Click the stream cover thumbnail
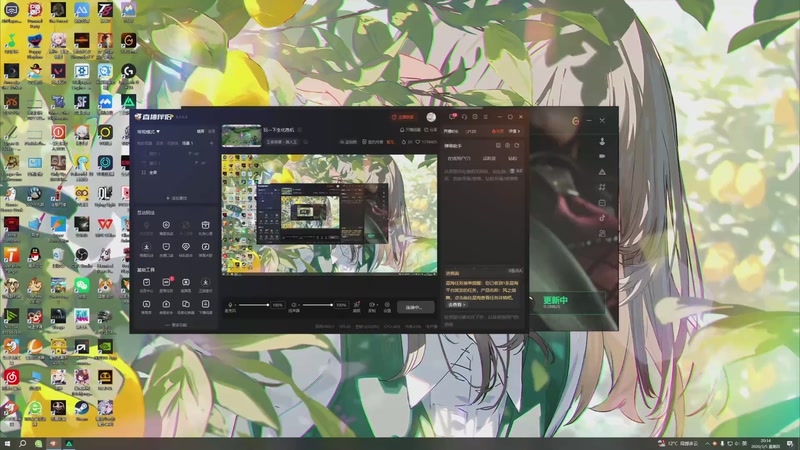800x450 pixels. click(242, 136)
